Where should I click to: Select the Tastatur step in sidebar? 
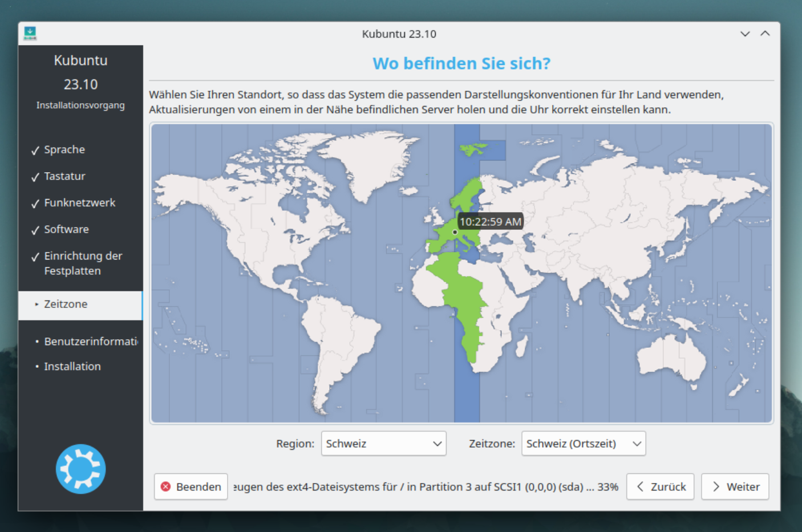tap(64, 176)
